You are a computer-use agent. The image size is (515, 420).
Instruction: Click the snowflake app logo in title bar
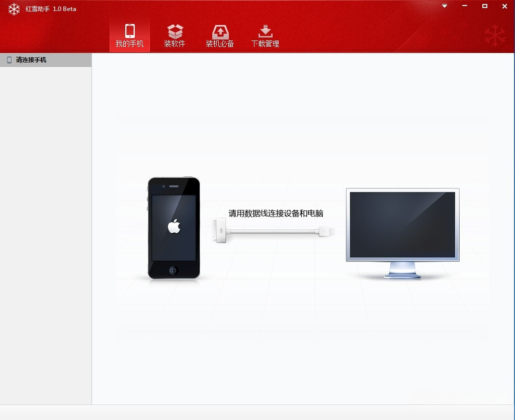point(14,9)
